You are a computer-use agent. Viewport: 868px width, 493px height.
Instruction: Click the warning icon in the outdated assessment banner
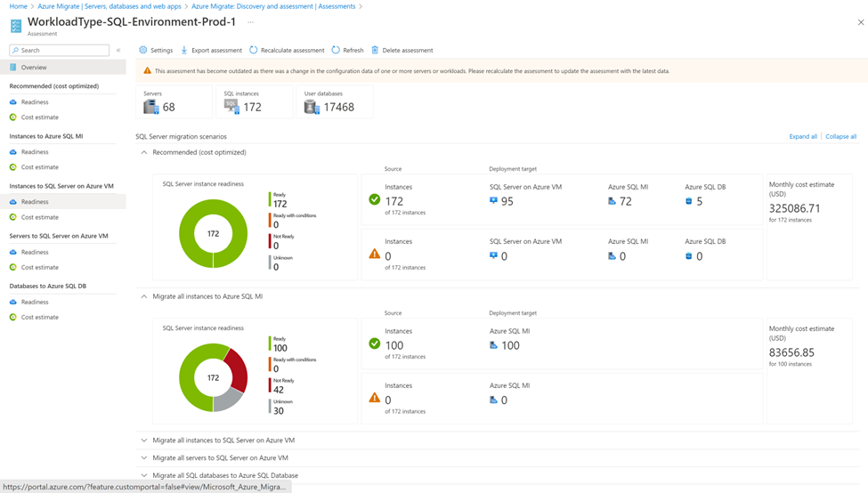(x=147, y=71)
